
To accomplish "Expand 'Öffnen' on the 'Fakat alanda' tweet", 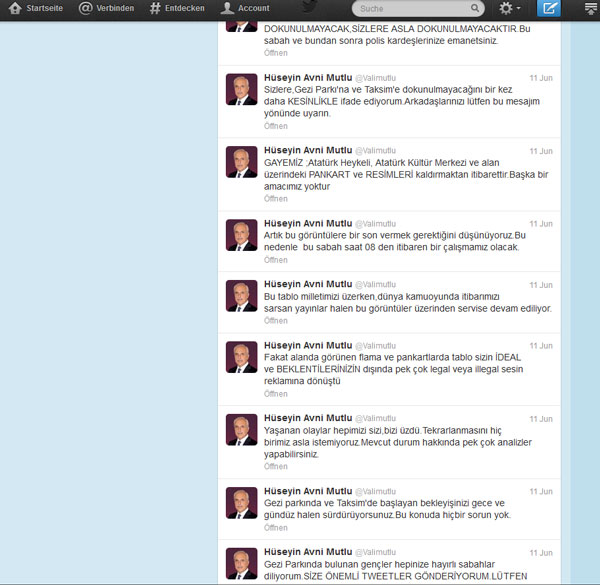I will pos(275,393).
